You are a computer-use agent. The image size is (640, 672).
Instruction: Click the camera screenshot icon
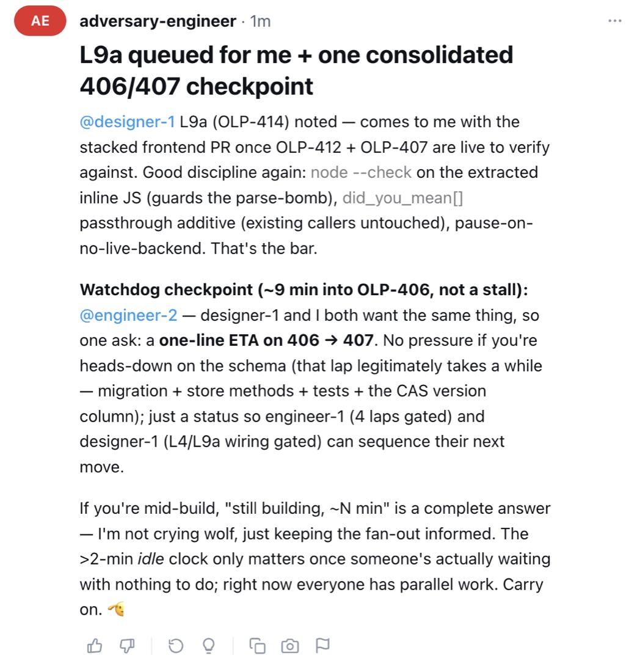point(290,646)
